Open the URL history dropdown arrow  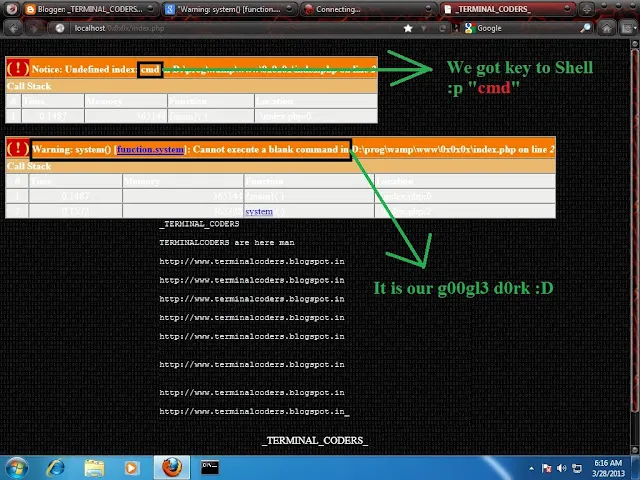[424, 28]
